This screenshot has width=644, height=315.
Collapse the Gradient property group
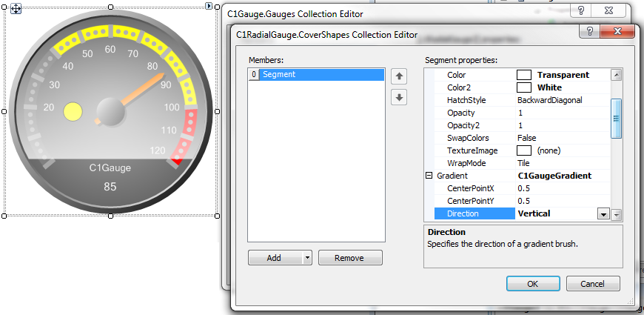(x=429, y=176)
